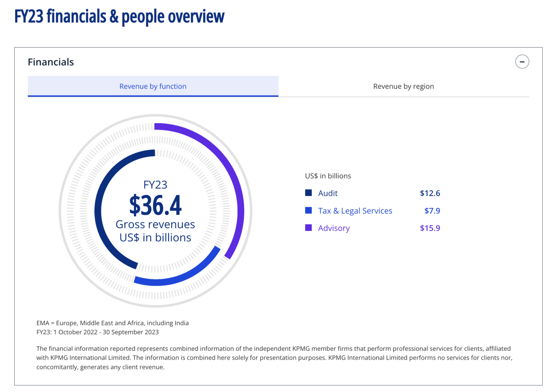Collapse the Financials section with the minus button
Image resolution: width=552 pixels, height=392 pixels.
[522, 61]
